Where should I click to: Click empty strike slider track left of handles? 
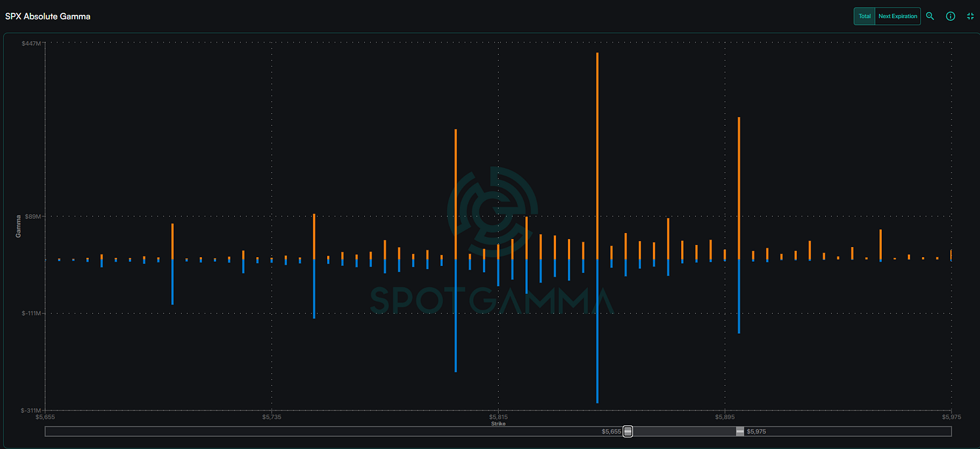pyautogui.click(x=323, y=431)
